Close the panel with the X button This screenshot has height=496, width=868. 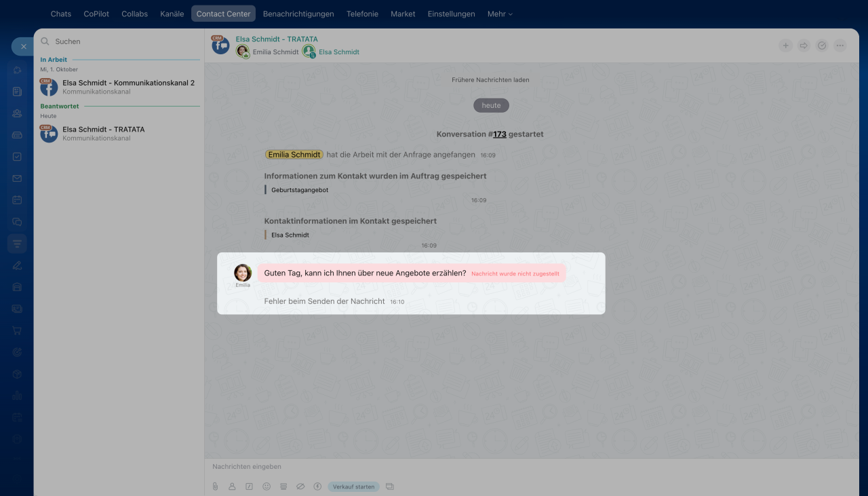tap(23, 46)
